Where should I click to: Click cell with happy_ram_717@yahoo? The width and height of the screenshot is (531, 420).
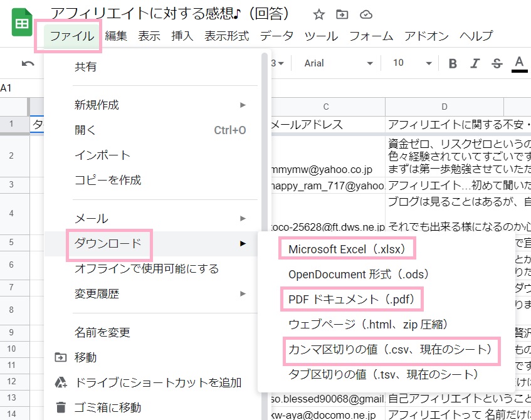click(x=328, y=186)
